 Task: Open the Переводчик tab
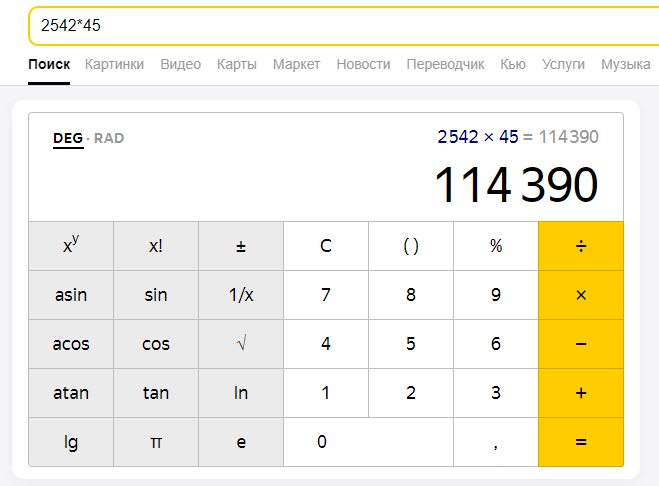[x=445, y=64]
